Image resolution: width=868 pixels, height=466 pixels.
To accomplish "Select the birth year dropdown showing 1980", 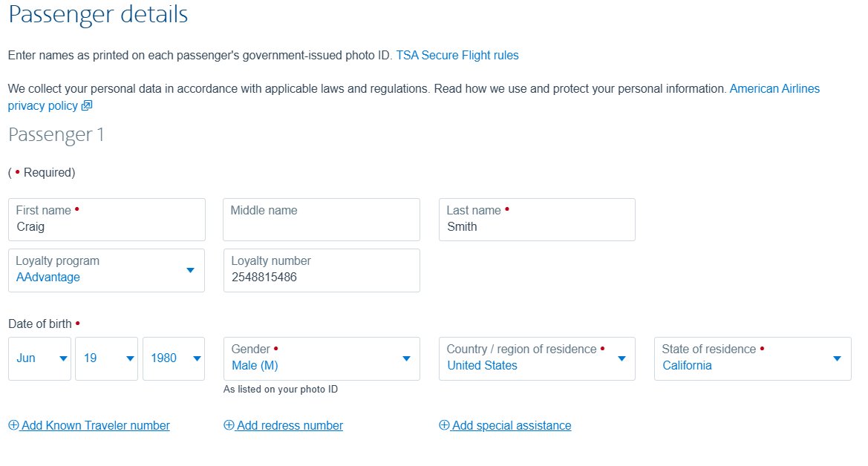I will (173, 358).
